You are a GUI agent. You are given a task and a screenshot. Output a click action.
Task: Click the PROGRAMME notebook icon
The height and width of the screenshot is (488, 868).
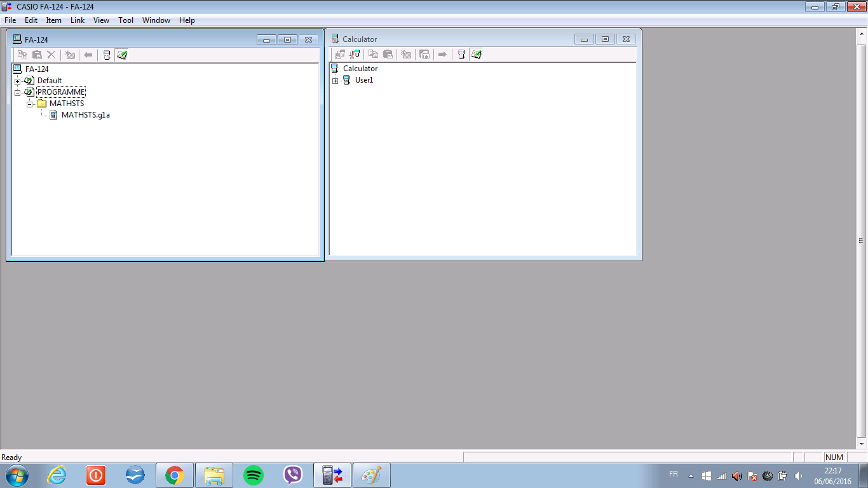29,92
